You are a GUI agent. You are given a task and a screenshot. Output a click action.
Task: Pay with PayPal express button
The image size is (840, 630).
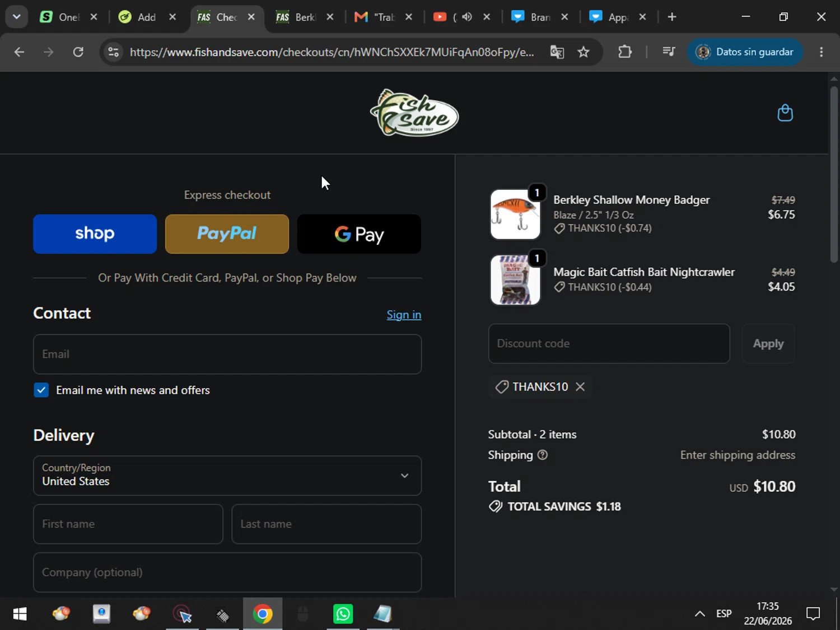click(x=227, y=234)
